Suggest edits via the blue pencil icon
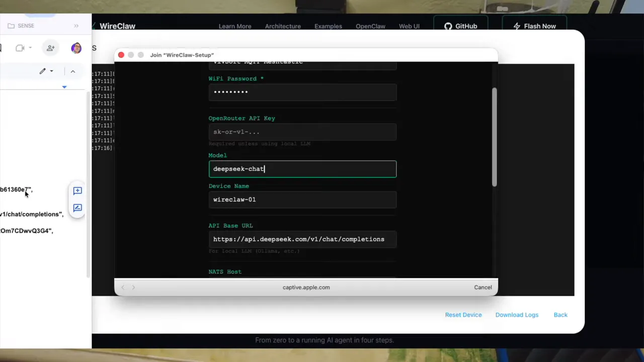Image resolution: width=644 pixels, height=362 pixels. (x=77, y=208)
